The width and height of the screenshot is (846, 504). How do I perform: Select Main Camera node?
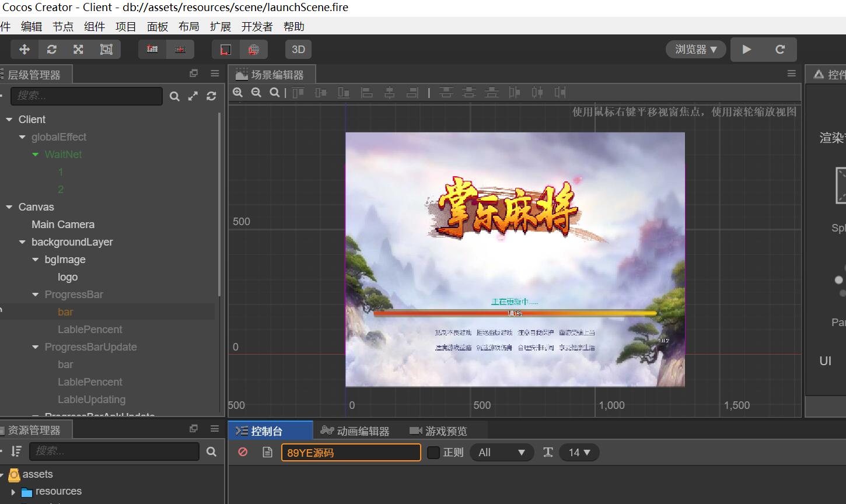pos(63,225)
